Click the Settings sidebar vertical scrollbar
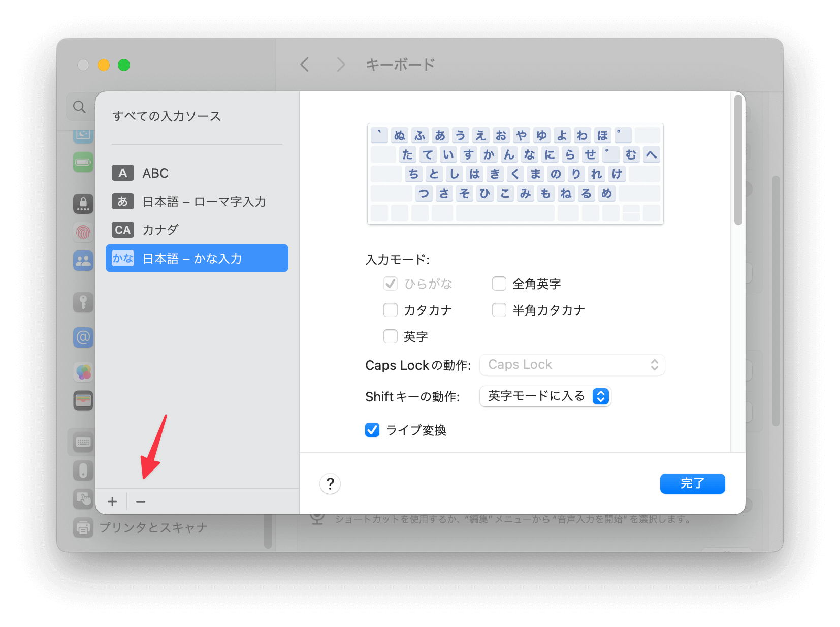840x627 pixels. click(x=268, y=530)
